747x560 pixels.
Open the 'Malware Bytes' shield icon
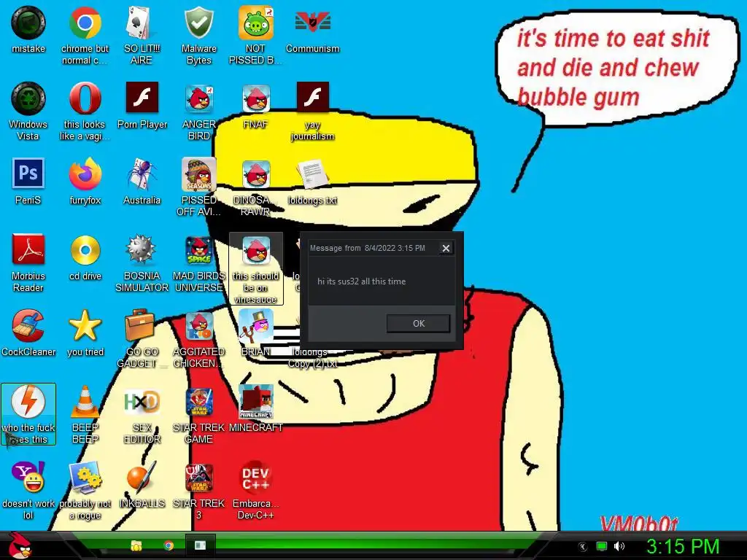198,36
